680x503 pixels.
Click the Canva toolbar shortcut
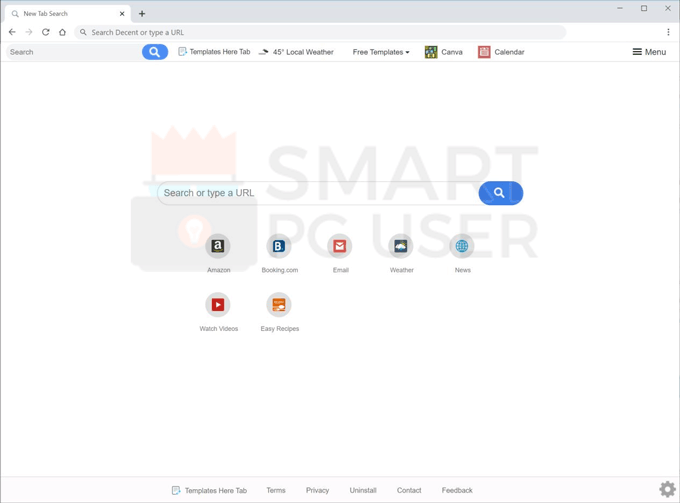[443, 52]
